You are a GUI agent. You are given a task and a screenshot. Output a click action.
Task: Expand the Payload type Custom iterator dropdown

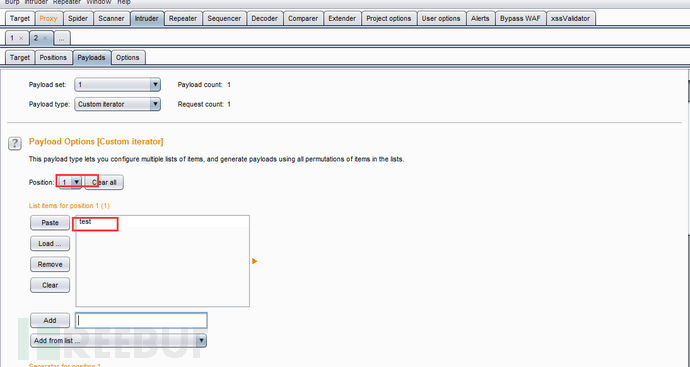click(117, 104)
